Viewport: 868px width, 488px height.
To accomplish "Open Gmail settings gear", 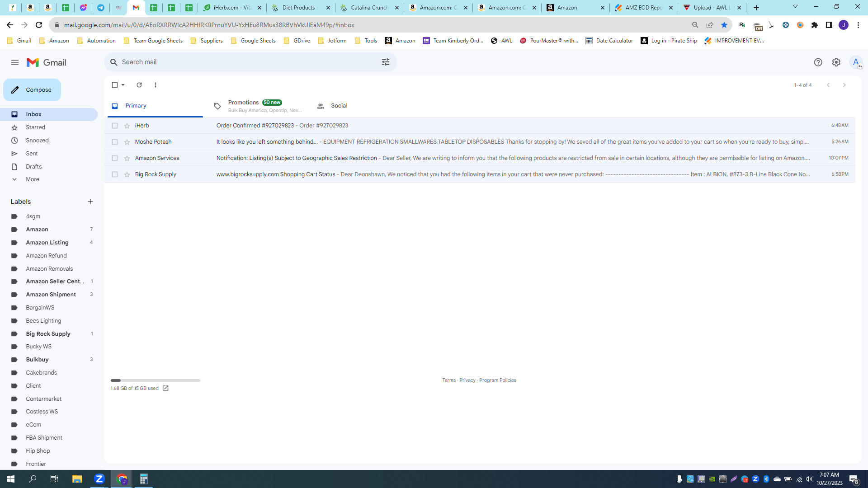I will (x=836, y=62).
